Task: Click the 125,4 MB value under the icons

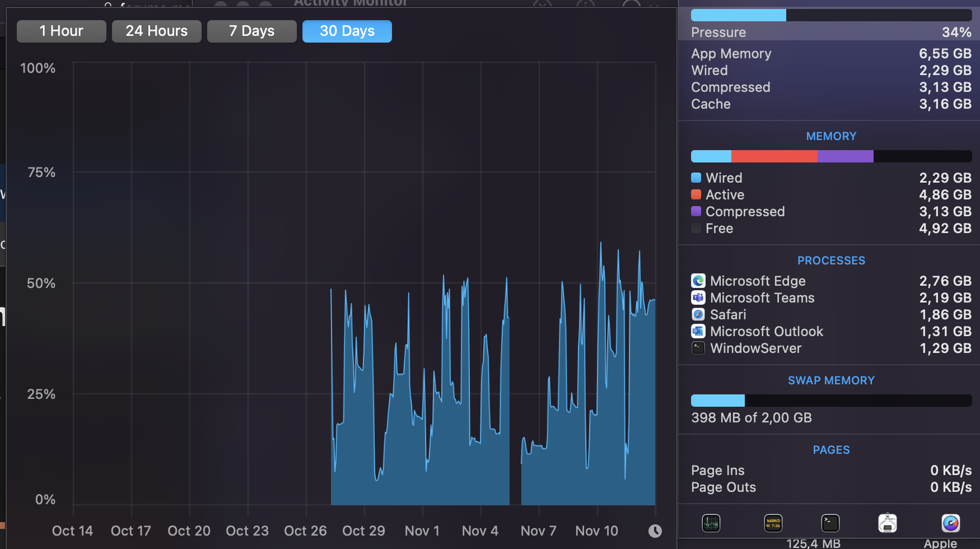Action: [813, 543]
